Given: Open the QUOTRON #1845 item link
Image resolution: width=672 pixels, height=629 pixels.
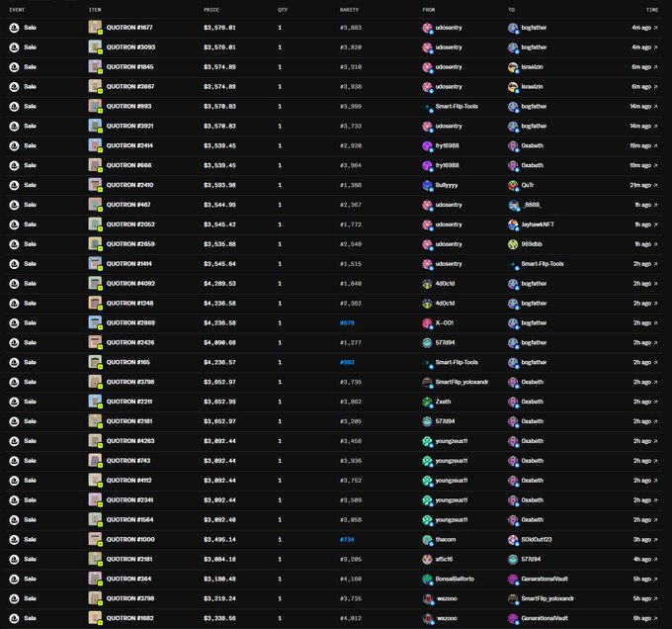Looking at the screenshot, I should point(129,67).
